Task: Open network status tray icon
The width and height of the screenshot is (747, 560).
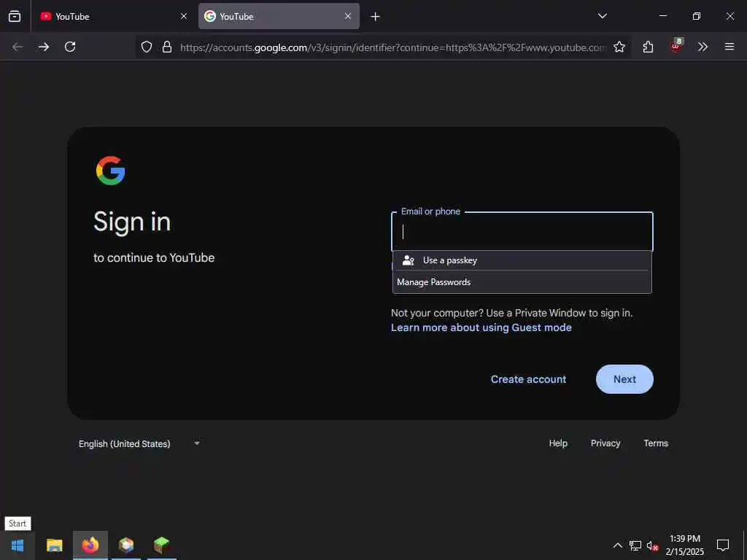Action: pyautogui.click(x=635, y=545)
